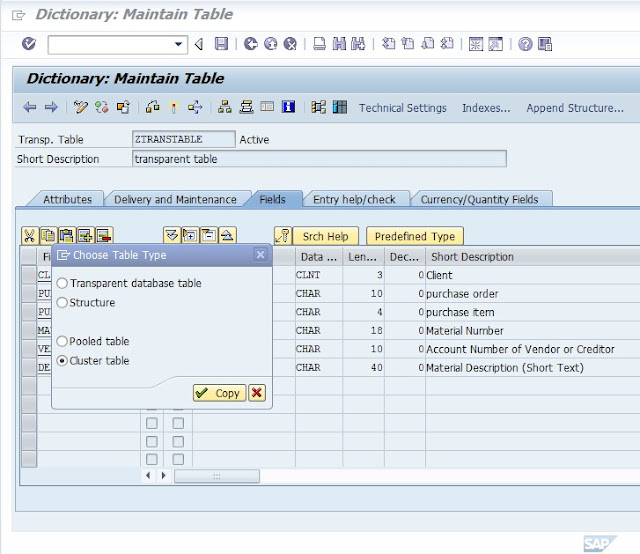
Task: Click the blue Information icon
Action: click(x=288, y=107)
